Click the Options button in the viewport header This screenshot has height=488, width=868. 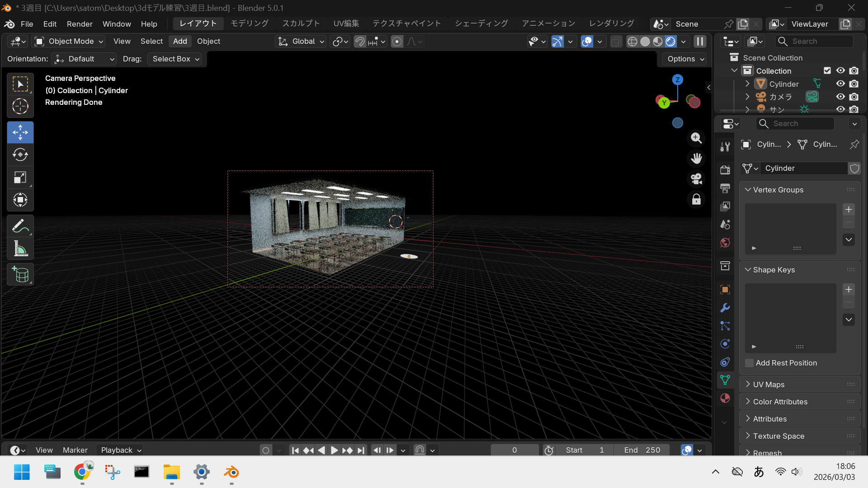pyautogui.click(x=684, y=59)
